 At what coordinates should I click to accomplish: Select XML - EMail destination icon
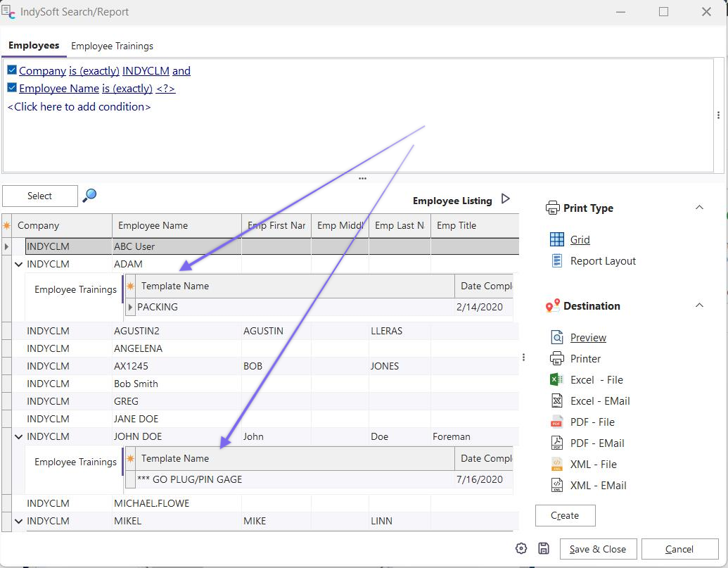(x=556, y=485)
